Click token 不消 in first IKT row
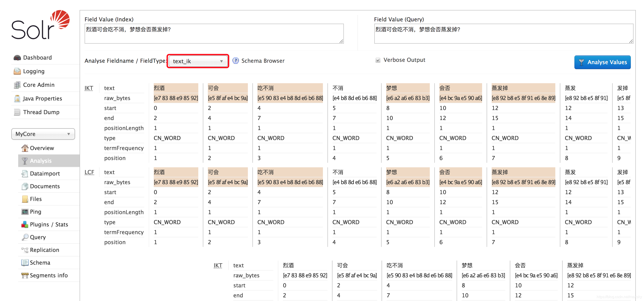644x301 pixels. point(338,88)
